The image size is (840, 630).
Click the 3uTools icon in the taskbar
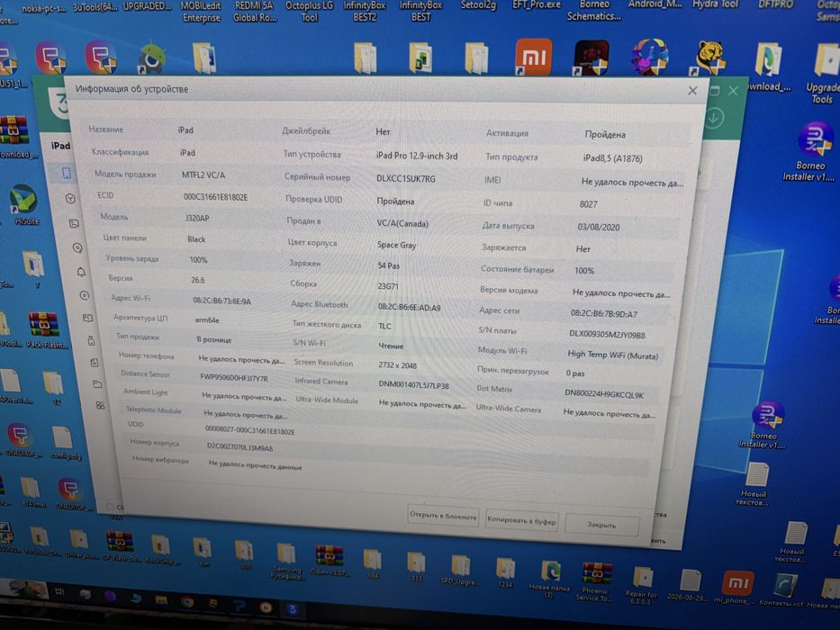292,608
